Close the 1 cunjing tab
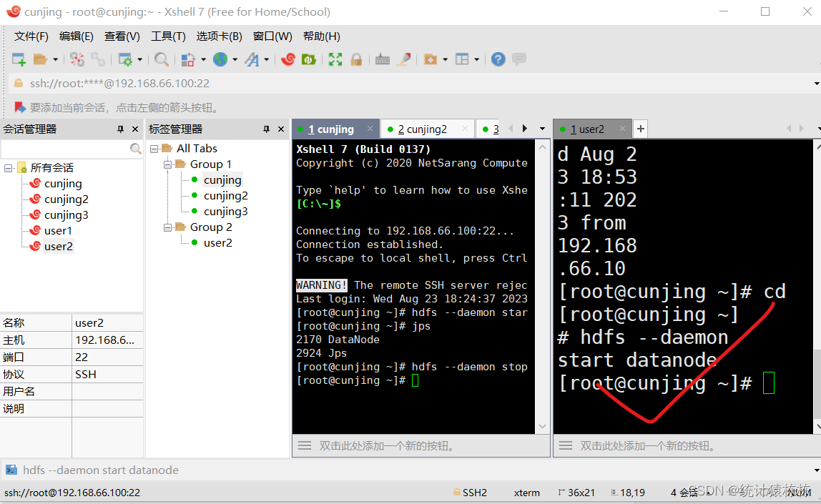 click(370, 129)
